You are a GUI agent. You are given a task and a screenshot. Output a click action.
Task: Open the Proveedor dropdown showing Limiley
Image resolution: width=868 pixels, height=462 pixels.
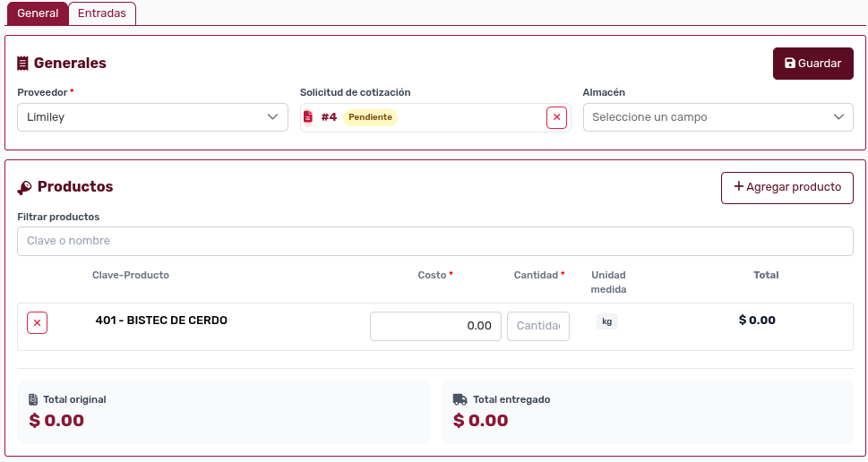click(x=152, y=117)
